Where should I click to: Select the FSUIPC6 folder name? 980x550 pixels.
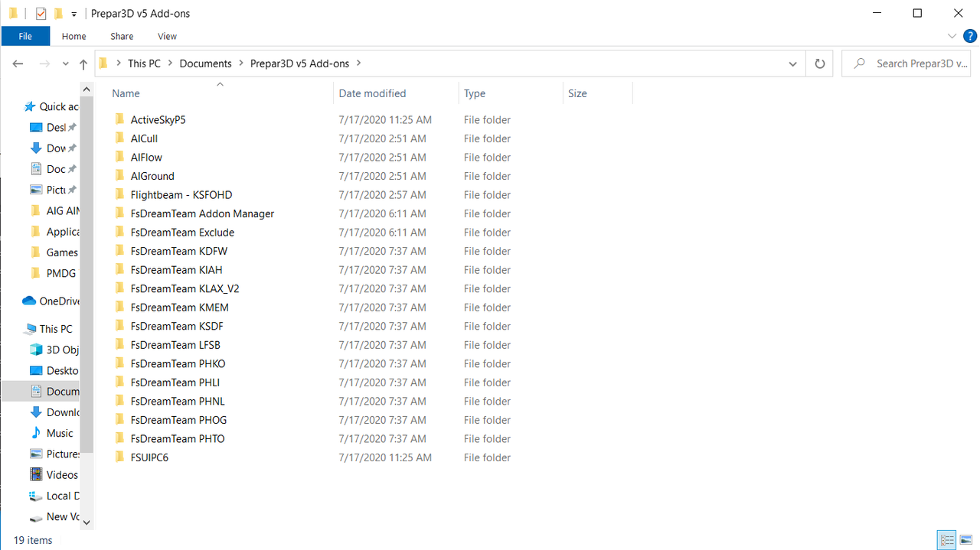(x=149, y=457)
